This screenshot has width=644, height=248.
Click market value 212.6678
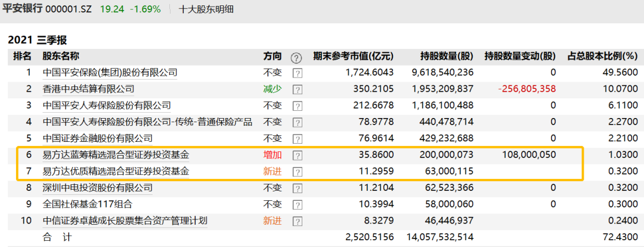tap(373, 105)
